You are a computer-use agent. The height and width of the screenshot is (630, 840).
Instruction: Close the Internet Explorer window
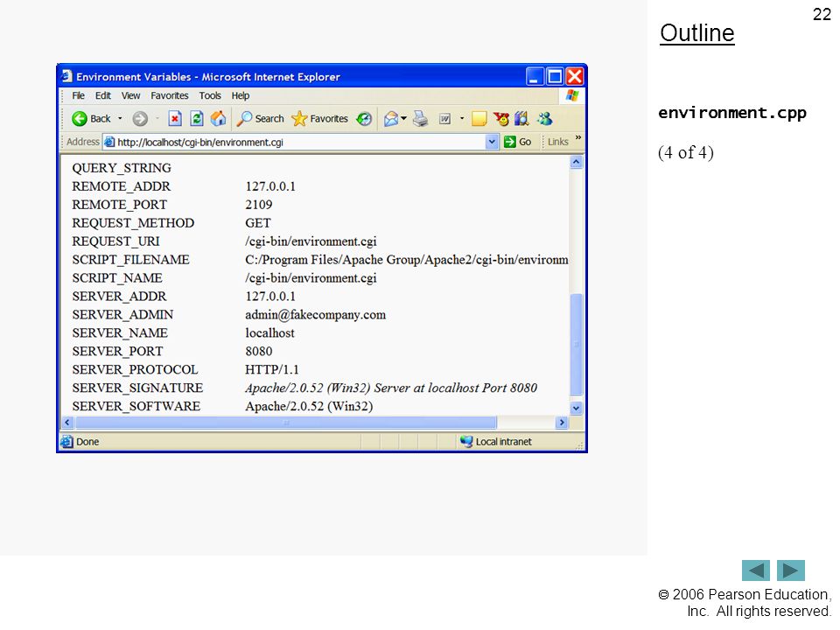pos(575,77)
